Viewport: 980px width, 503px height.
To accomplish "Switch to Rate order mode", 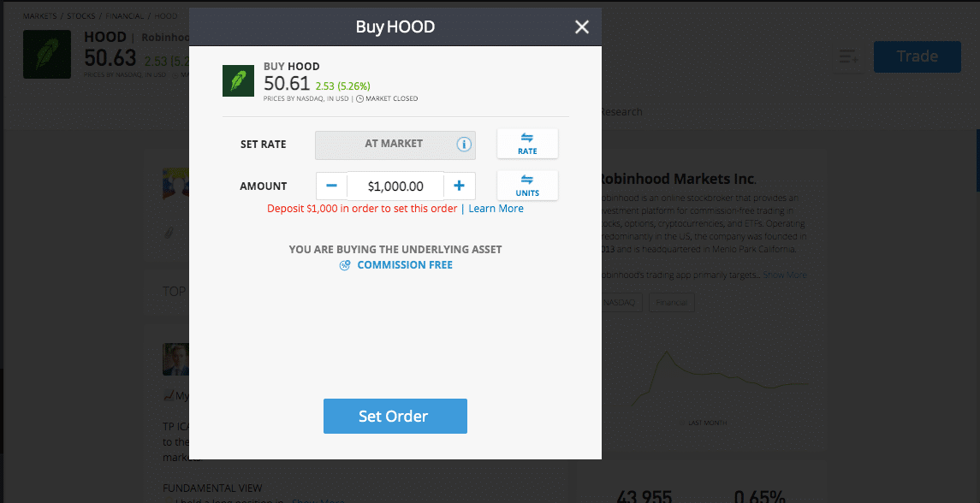I will pyautogui.click(x=527, y=144).
